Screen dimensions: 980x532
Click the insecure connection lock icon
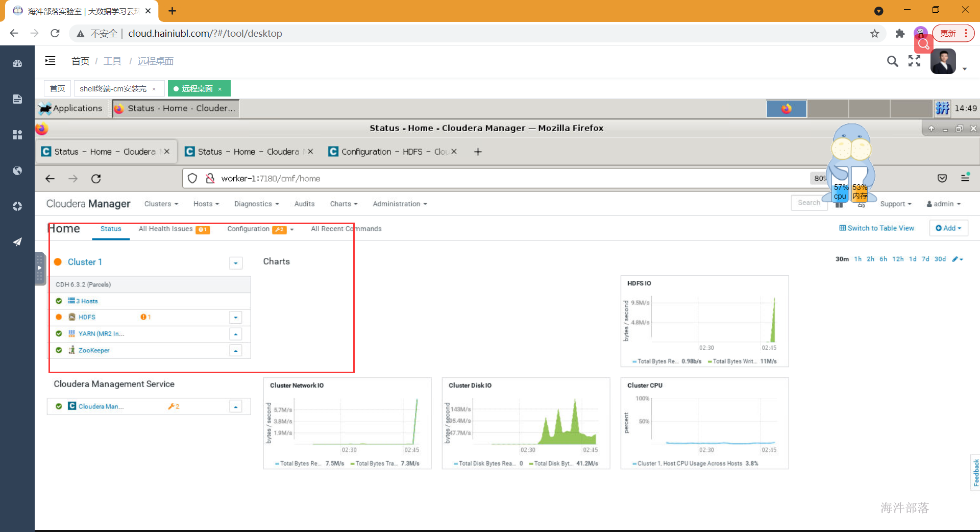pyautogui.click(x=210, y=178)
